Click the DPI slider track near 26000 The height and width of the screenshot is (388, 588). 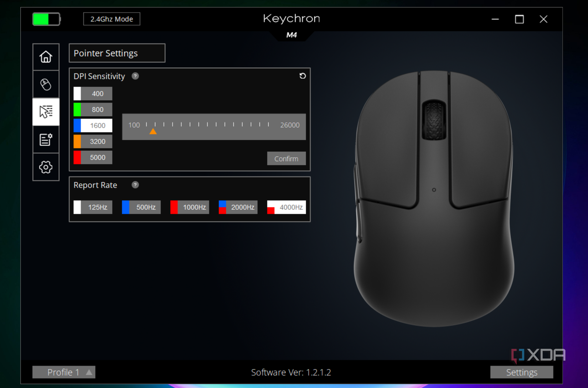click(268, 125)
